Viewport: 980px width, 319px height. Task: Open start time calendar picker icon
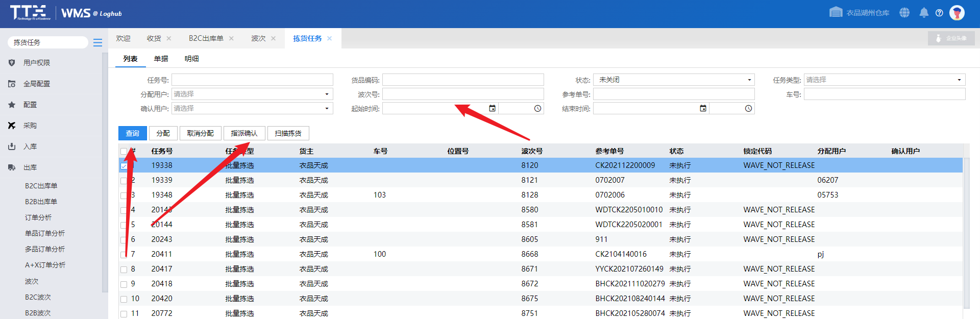coord(492,108)
